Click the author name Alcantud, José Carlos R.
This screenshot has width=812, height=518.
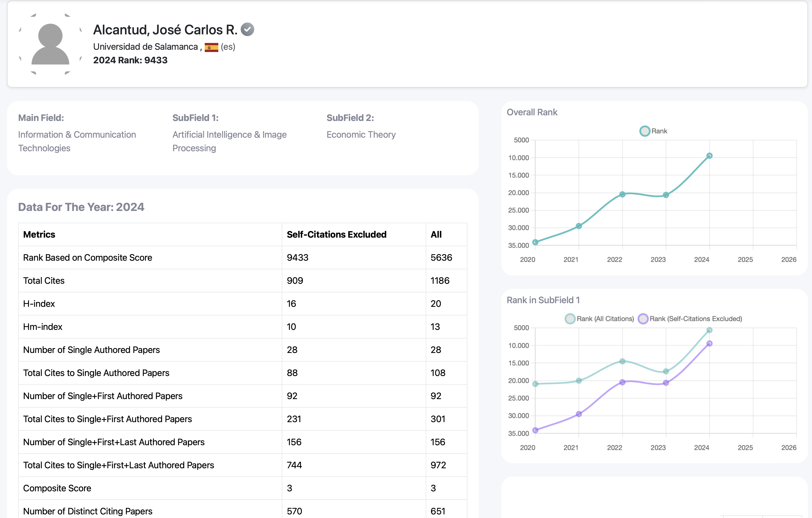click(165, 30)
